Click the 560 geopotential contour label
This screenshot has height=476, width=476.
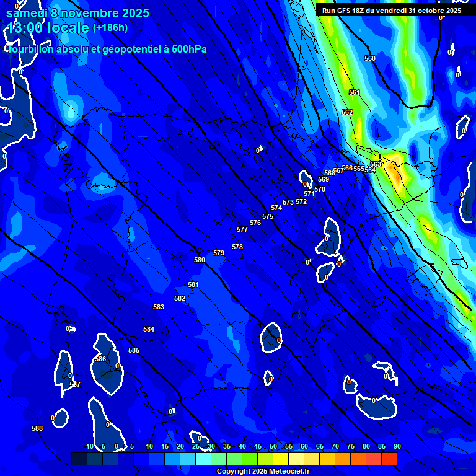pyautogui.click(x=370, y=59)
